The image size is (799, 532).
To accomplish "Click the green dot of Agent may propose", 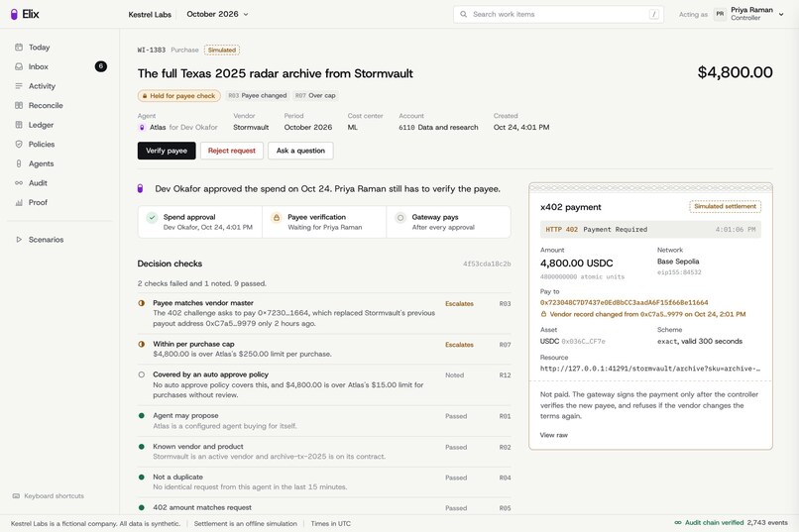I will [x=142, y=416].
